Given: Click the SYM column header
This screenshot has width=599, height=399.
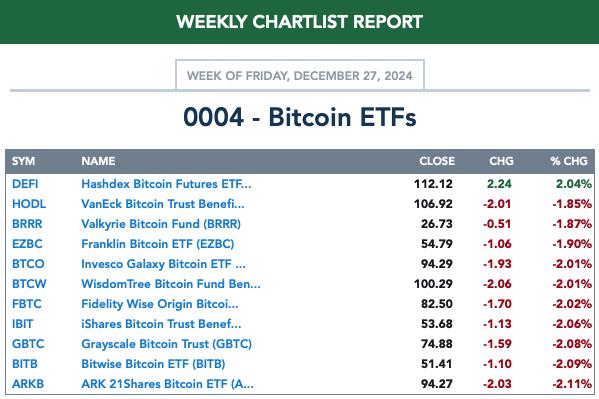Looking at the screenshot, I should 23,161.
